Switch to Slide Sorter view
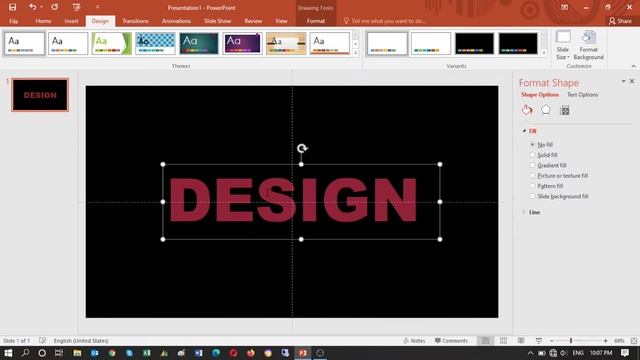This screenshot has height=360, width=640. (x=503, y=340)
